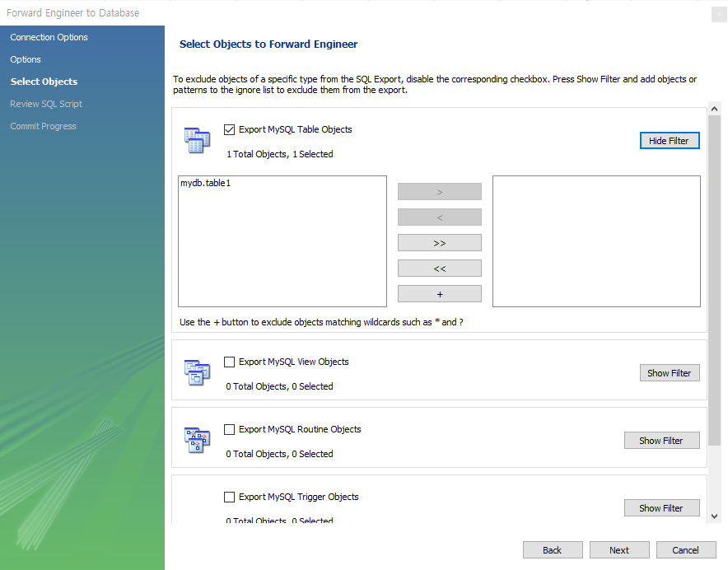Click the MySQL Routine Objects icon
Image resolution: width=728 pixels, height=570 pixels.
coord(198,440)
